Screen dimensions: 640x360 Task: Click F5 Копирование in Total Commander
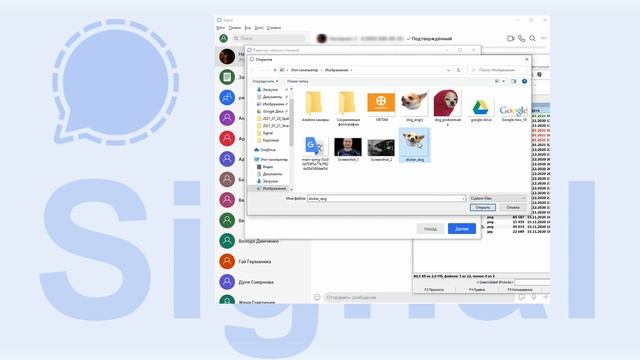[520, 289]
